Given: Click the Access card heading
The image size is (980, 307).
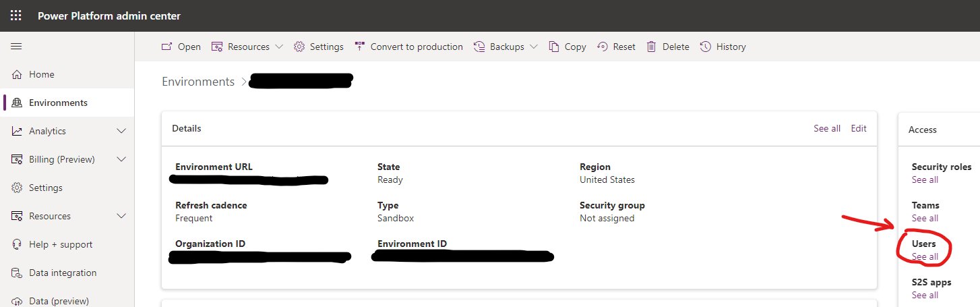Looking at the screenshot, I should pos(923,130).
